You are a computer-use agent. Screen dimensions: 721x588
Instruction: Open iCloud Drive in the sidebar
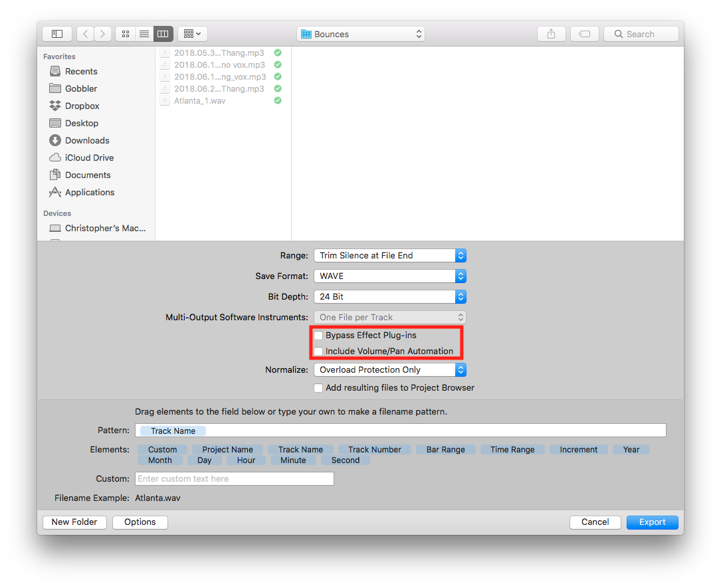click(x=82, y=157)
